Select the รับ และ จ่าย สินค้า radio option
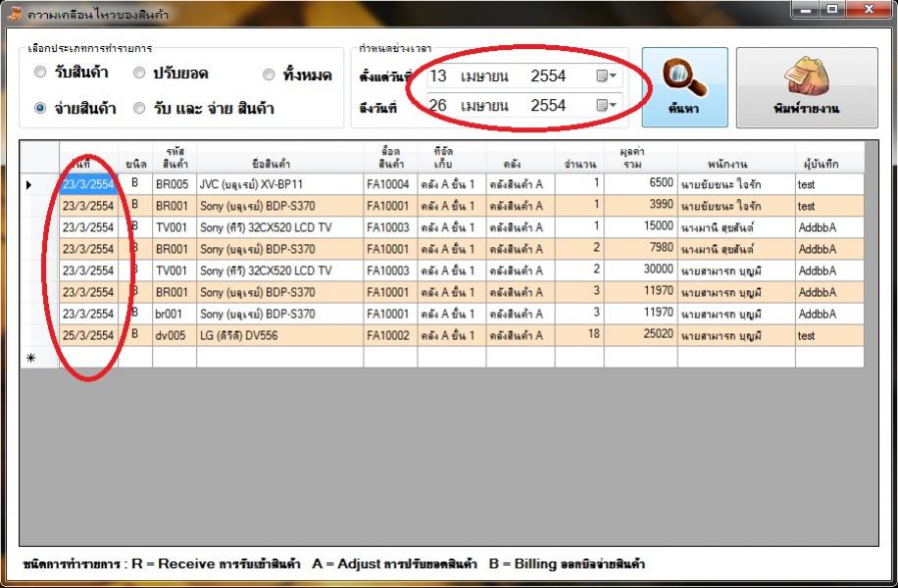 click(x=139, y=108)
